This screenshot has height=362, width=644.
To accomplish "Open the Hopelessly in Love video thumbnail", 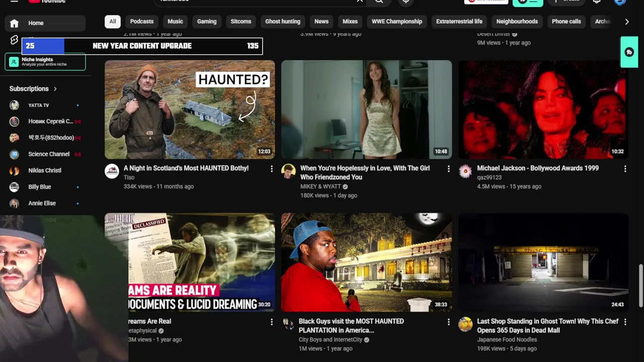I will pyautogui.click(x=366, y=110).
